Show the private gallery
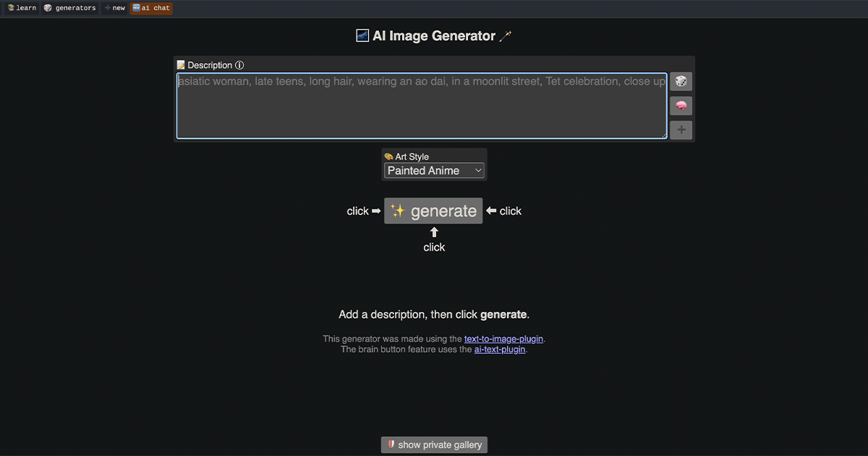The width and height of the screenshot is (868, 456). tap(434, 444)
